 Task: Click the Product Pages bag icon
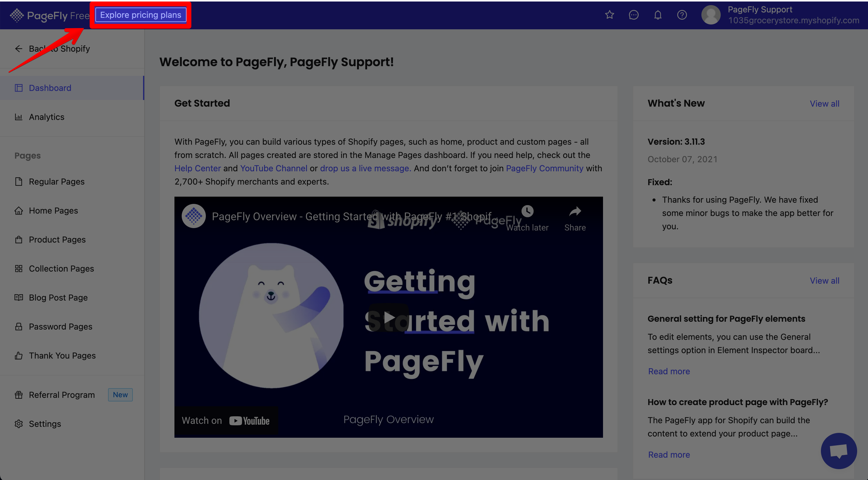[x=18, y=240]
